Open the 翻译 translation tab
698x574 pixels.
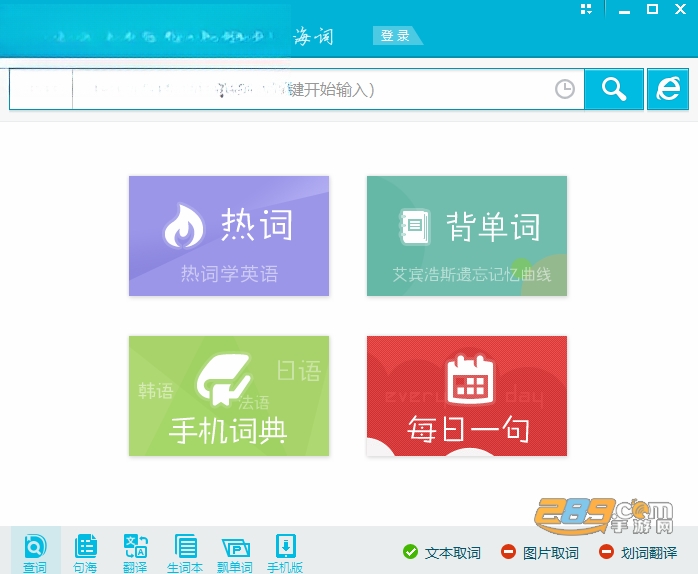pyautogui.click(x=135, y=552)
